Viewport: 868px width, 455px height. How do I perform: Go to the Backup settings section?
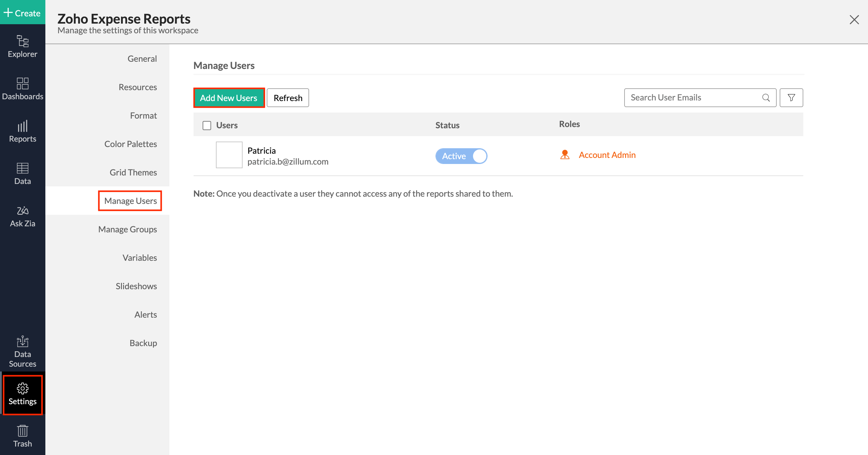pyautogui.click(x=143, y=343)
